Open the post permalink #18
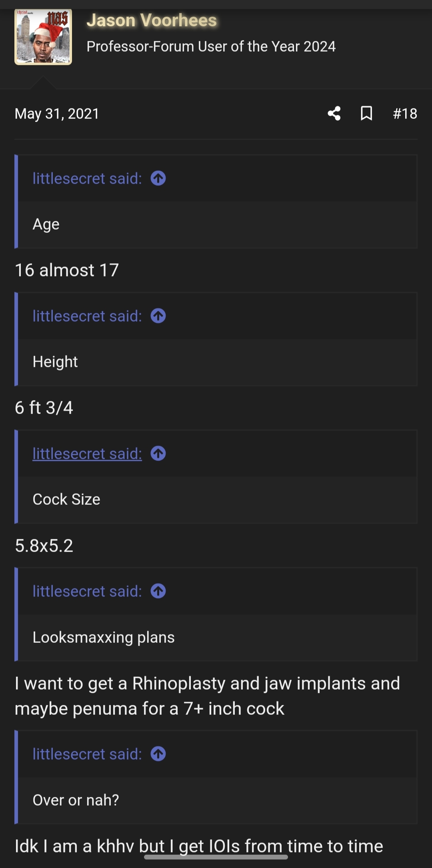Viewport: 432px width, 868px height. pos(405,114)
